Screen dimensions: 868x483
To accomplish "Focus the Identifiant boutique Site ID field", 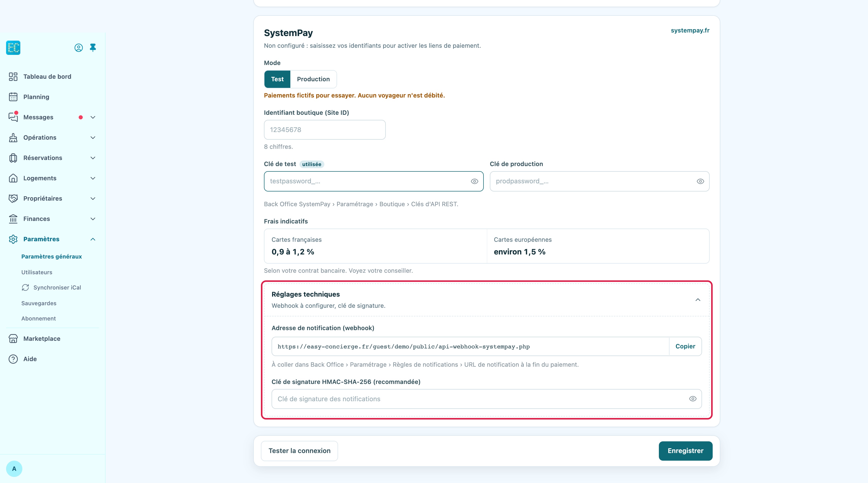I will pyautogui.click(x=325, y=130).
